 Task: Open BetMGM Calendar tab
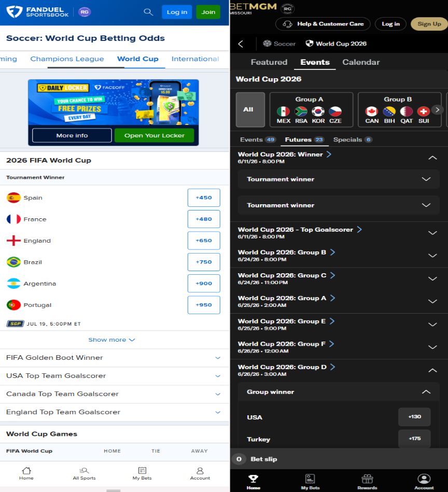tap(361, 62)
